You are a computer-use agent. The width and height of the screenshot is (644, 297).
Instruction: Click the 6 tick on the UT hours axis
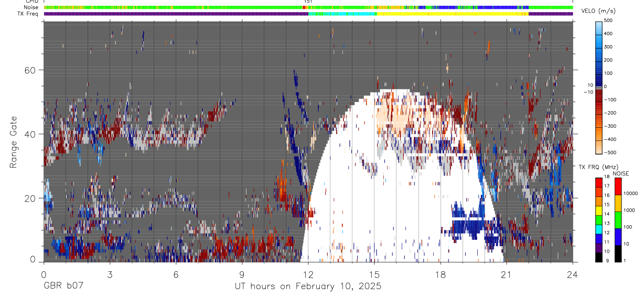click(176, 274)
